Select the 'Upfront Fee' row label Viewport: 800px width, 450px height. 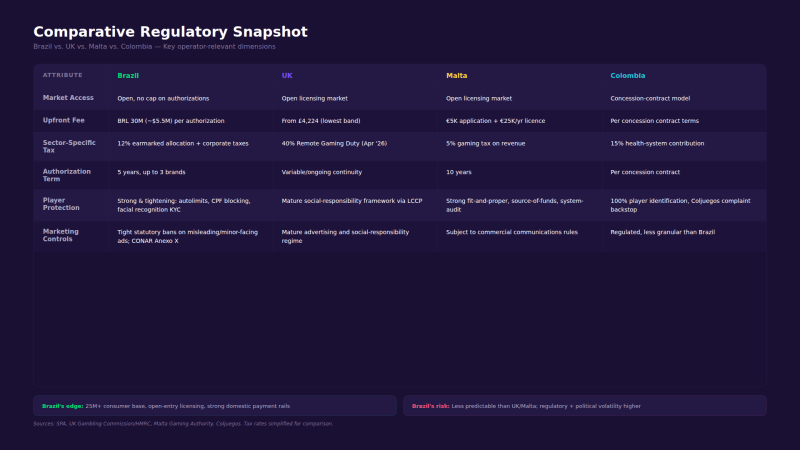[63, 120]
